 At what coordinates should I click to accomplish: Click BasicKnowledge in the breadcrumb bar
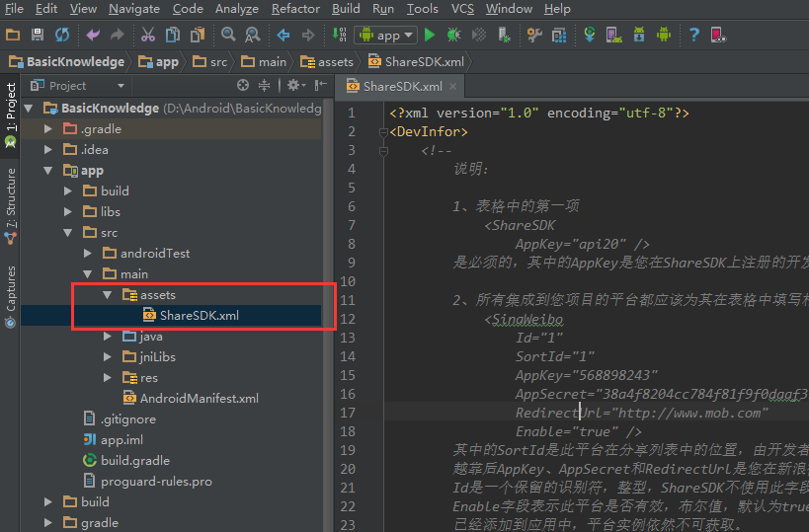[67, 62]
